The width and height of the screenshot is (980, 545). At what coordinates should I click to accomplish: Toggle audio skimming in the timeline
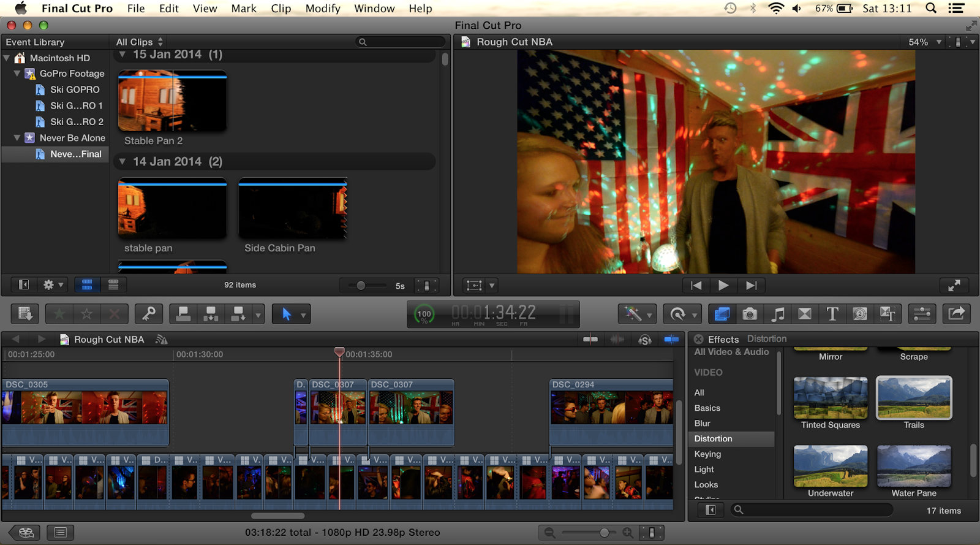[617, 339]
